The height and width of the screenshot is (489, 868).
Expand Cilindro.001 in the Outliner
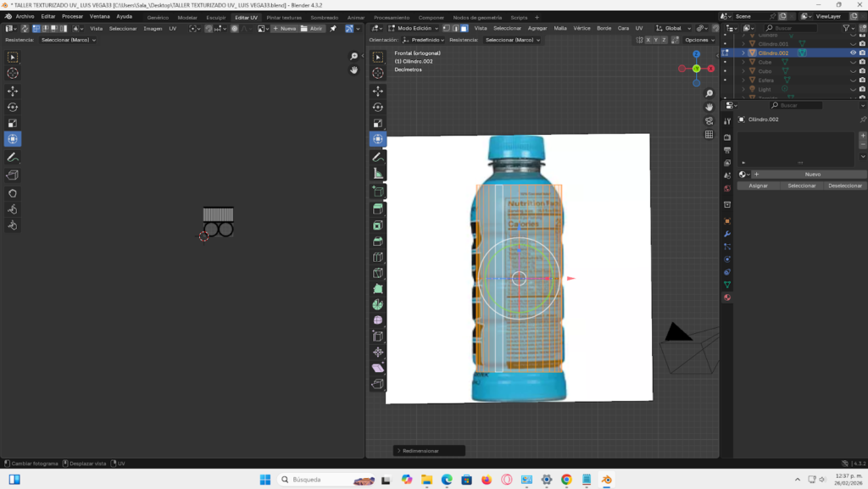click(743, 44)
